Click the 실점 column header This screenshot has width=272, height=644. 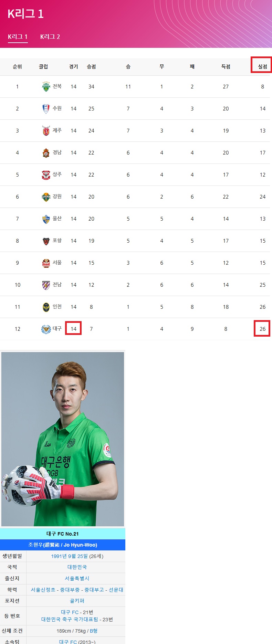click(262, 66)
